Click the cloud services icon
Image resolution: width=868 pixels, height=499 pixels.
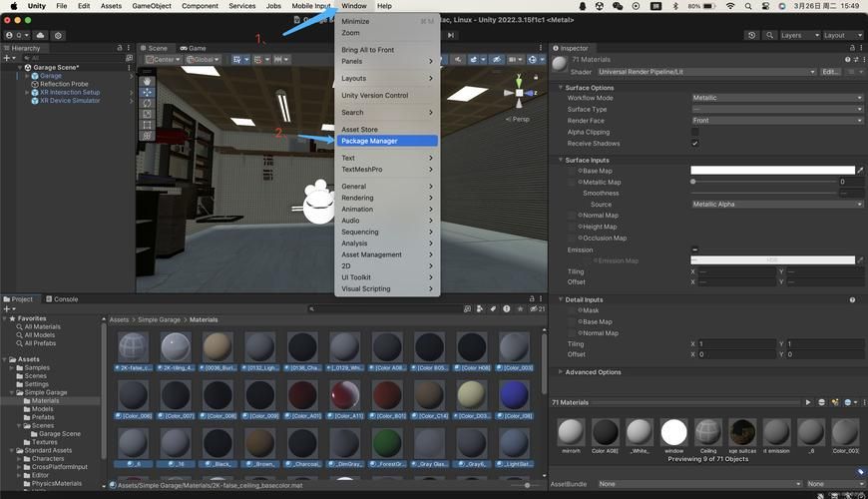tap(39, 35)
